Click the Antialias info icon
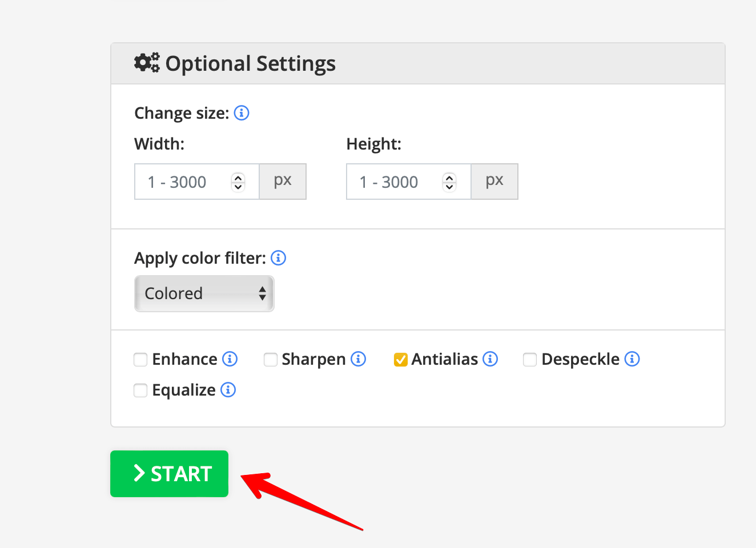Viewport: 756px width, 548px height. pos(490,359)
